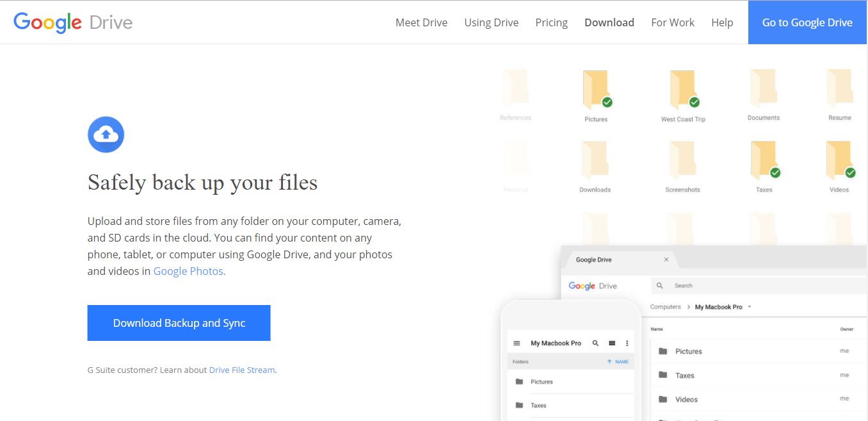Click the Google Drive logo
This screenshot has width=868, height=421.
73,22
